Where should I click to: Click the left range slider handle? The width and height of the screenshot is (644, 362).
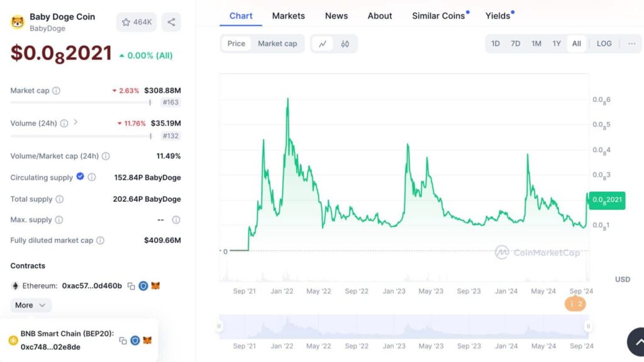(x=219, y=326)
